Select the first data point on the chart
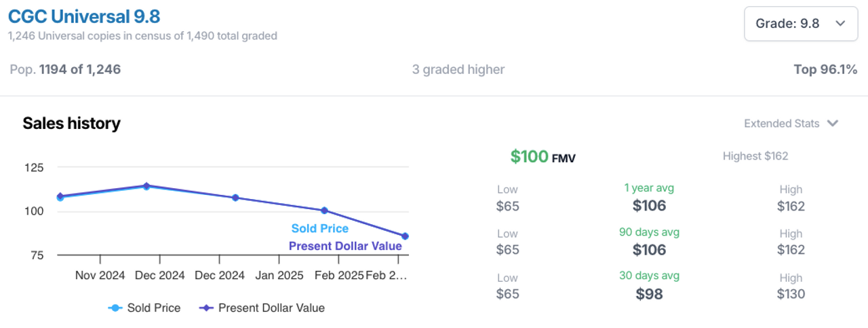The width and height of the screenshot is (868, 328). [60, 197]
